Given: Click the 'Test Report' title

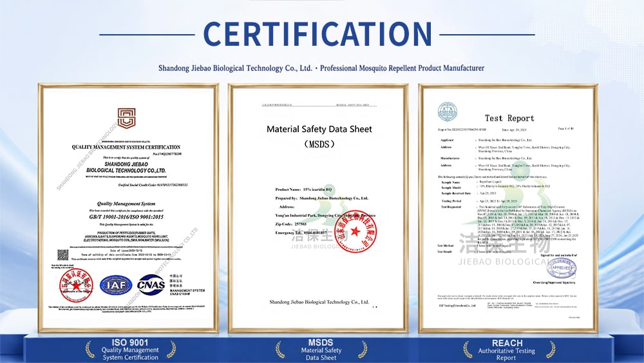Looking at the screenshot, I should click(509, 119).
